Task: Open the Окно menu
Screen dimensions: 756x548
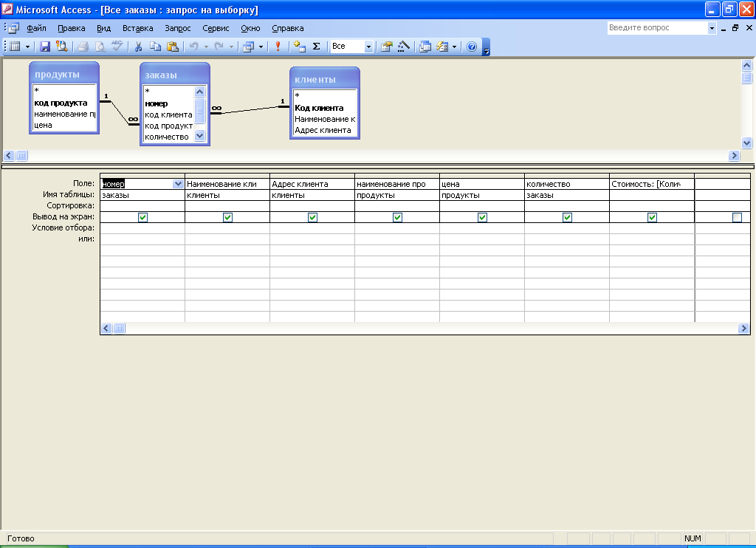Action: [250, 28]
